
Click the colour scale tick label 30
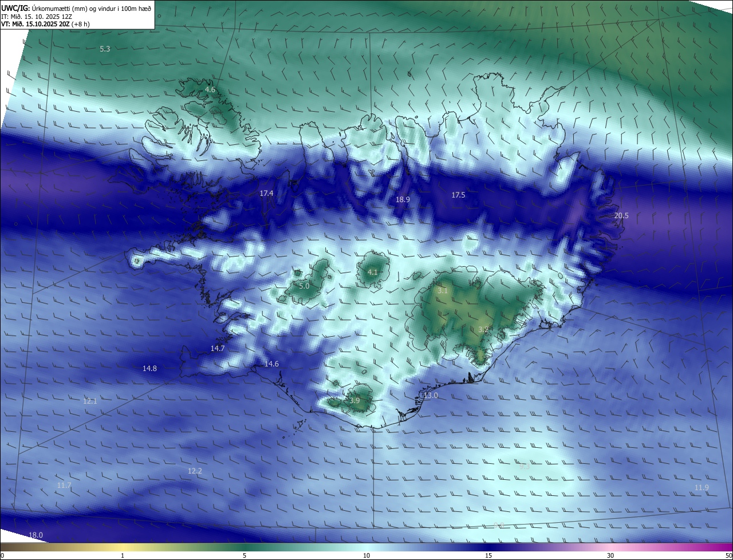[x=610, y=555]
